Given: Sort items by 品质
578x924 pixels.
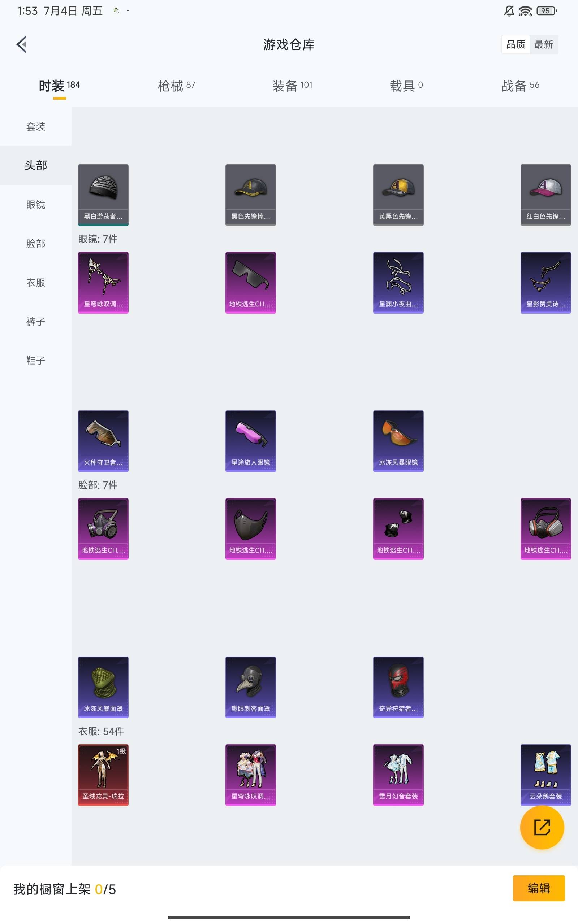Looking at the screenshot, I should [516, 45].
